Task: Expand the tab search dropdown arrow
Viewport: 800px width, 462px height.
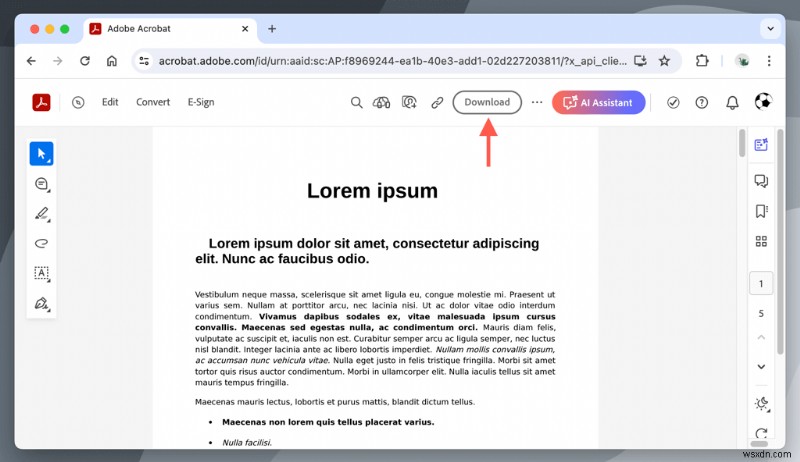Action: tap(770, 29)
